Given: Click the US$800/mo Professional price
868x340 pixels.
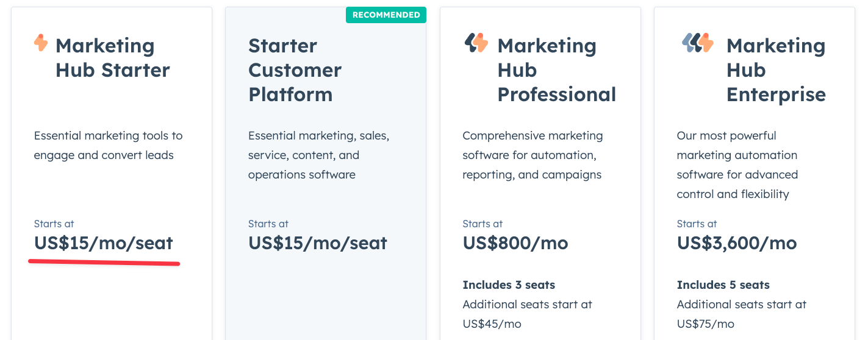Looking at the screenshot, I should pyautogui.click(x=515, y=243).
